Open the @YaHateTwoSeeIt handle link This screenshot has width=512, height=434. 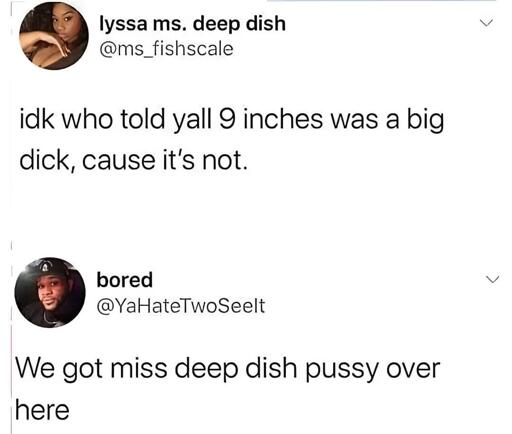click(181, 306)
